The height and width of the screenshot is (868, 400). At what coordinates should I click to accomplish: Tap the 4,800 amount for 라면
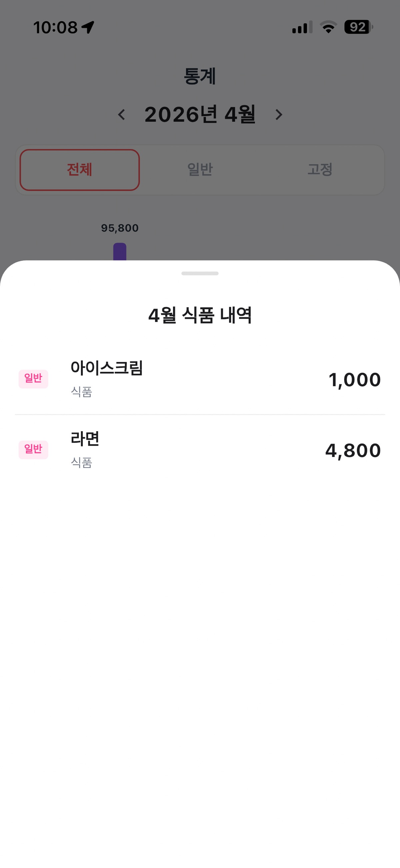coord(353,451)
